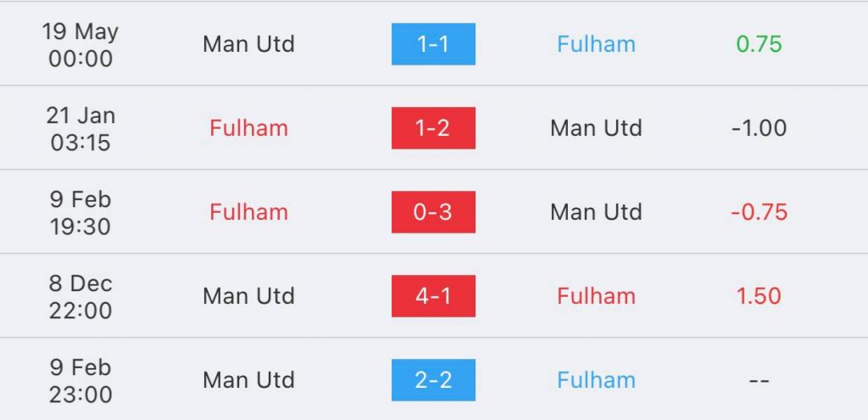Open Man Utd in the 4-1 match row
Image resolution: width=868 pixels, height=420 pixels.
(248, 296)
